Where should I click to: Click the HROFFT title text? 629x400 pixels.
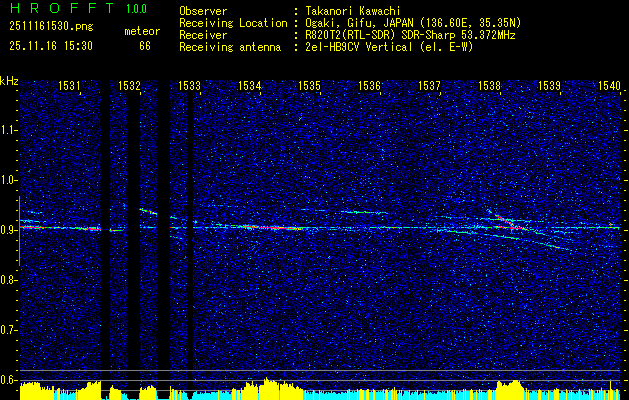click(x=62, y=8)
